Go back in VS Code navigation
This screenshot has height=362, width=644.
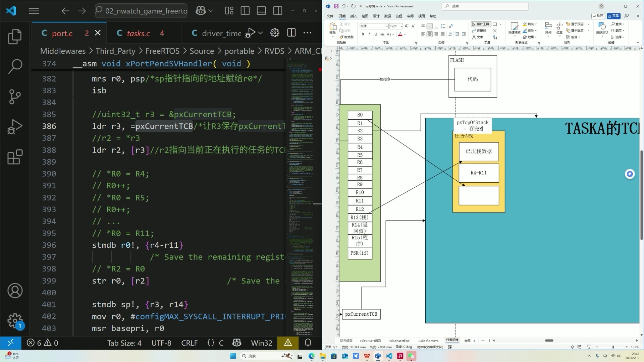click(x=65, y=11)
